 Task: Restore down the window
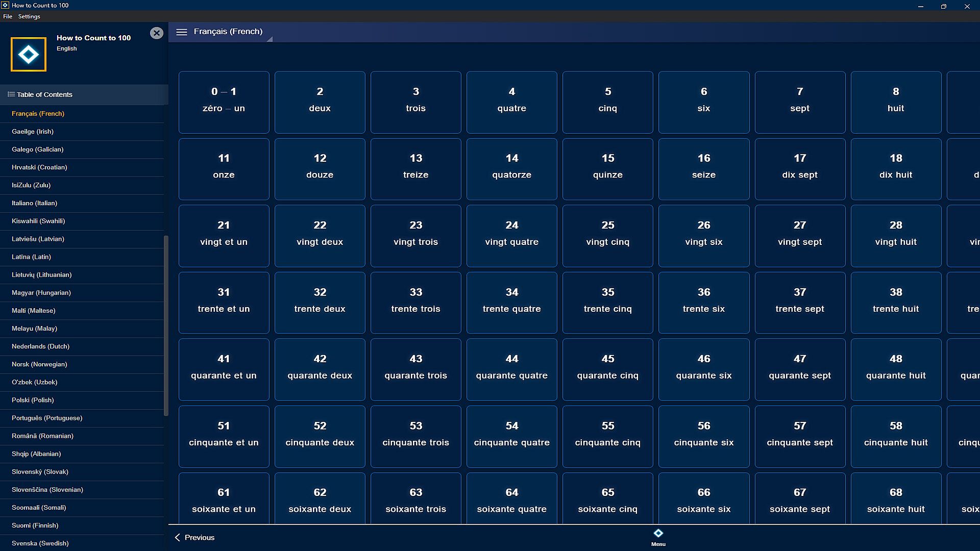tap(943, 6)
